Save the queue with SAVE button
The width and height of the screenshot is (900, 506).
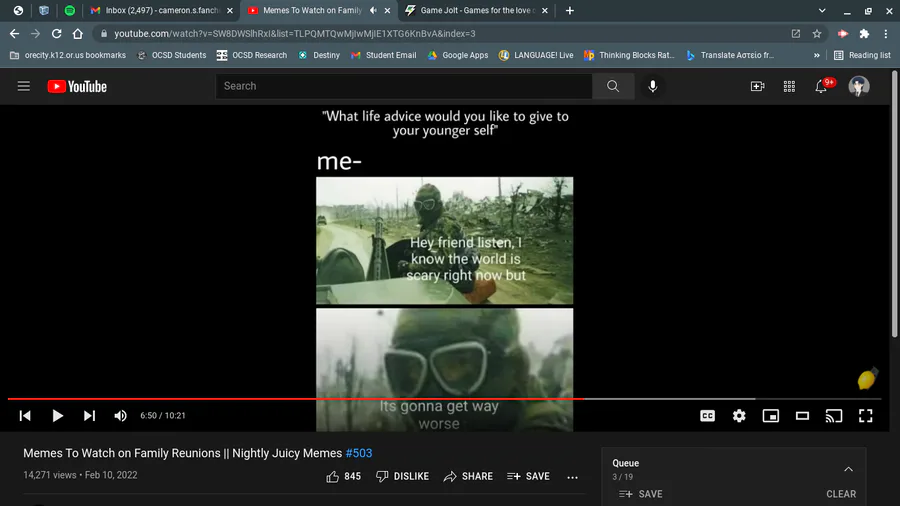641,494
